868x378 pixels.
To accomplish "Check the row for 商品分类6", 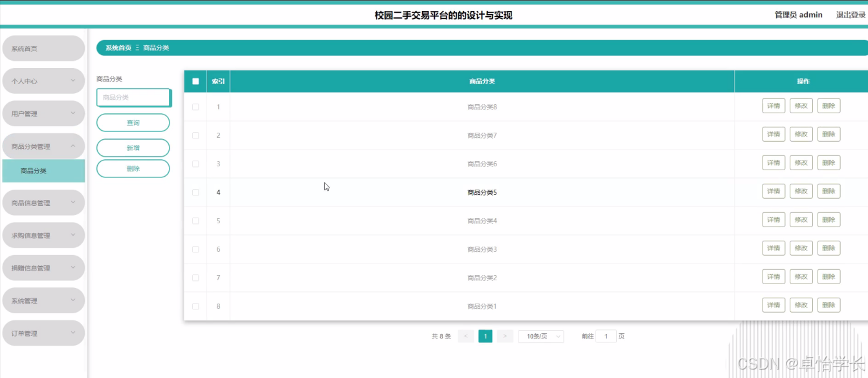I will 195,164.
